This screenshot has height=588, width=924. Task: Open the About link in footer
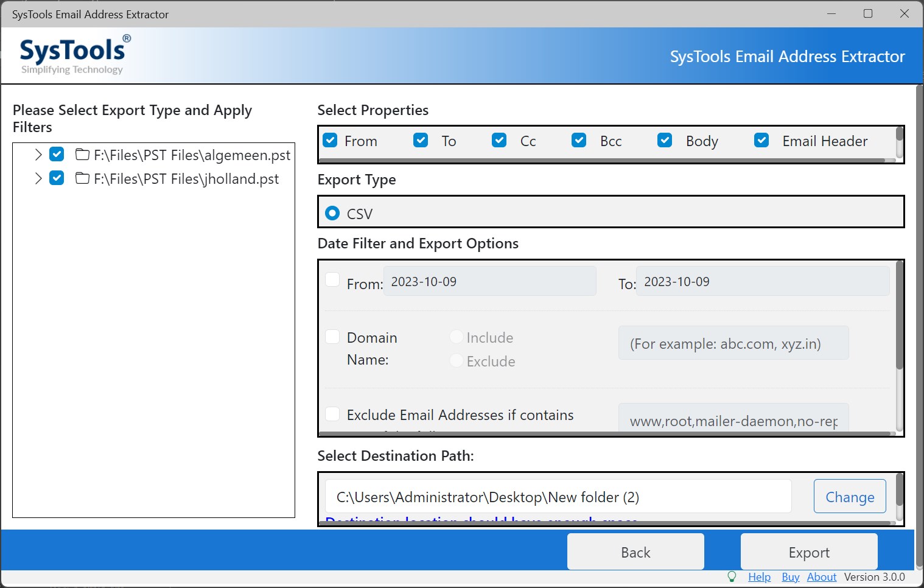click(821, 576)
